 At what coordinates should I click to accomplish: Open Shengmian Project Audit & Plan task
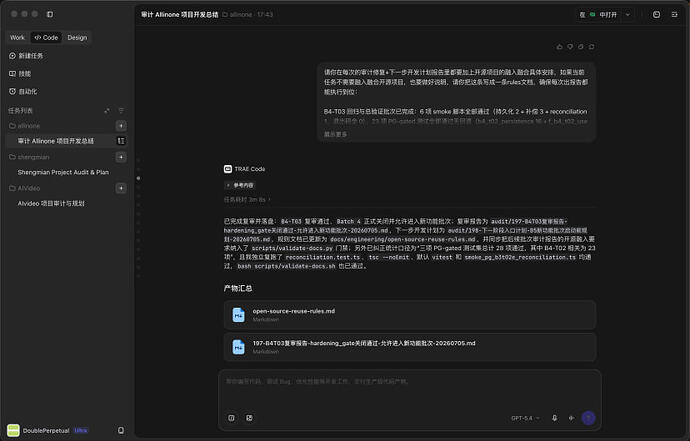(63, 172)
